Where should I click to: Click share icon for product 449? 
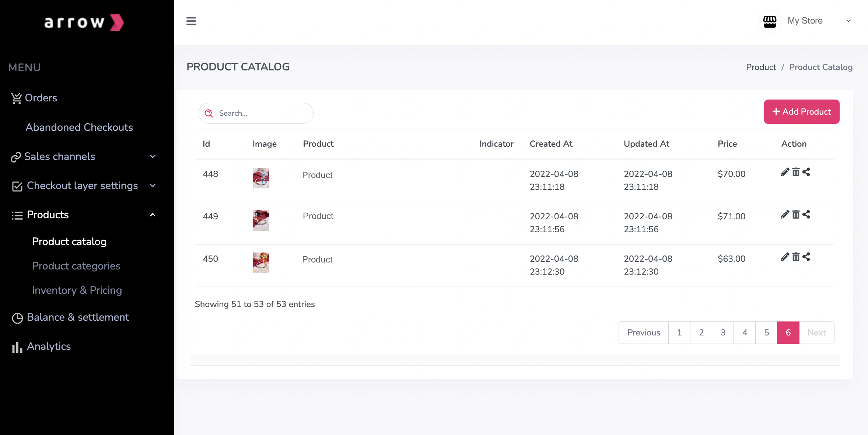pos(806,215)
